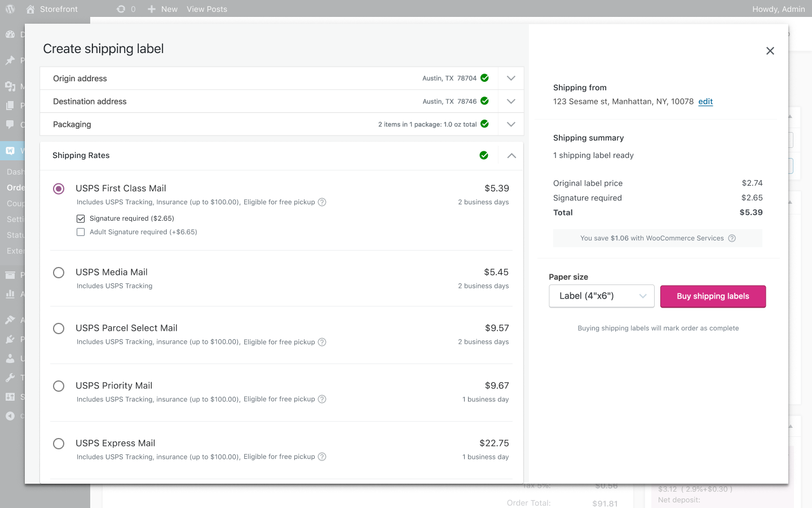Click the edit link for the shipping from address
This screenshot has height=508, width=812.
705,102
